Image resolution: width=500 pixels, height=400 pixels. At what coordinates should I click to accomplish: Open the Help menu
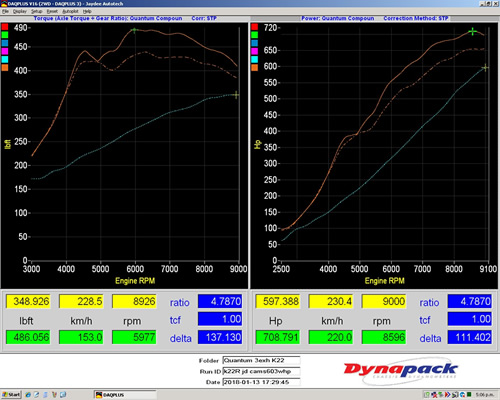click(x=87, y=11)
